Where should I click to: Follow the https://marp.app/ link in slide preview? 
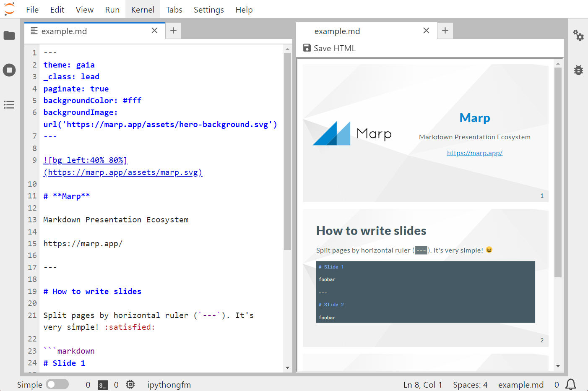click(x=475, y=153)
